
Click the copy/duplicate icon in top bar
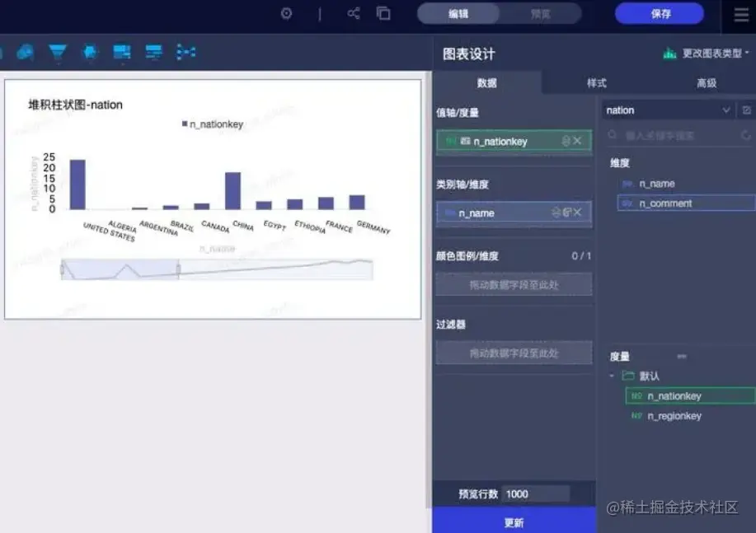[x=383, y=13]
